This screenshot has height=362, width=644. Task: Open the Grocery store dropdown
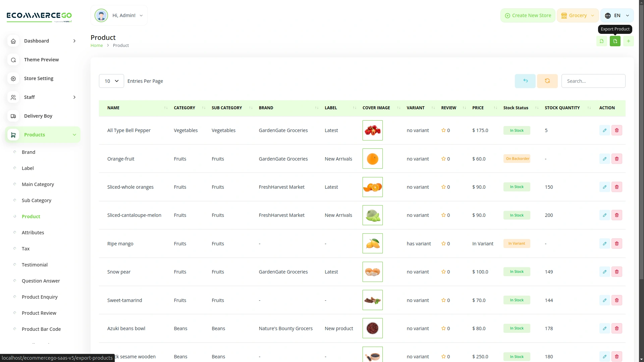point(578,15)
